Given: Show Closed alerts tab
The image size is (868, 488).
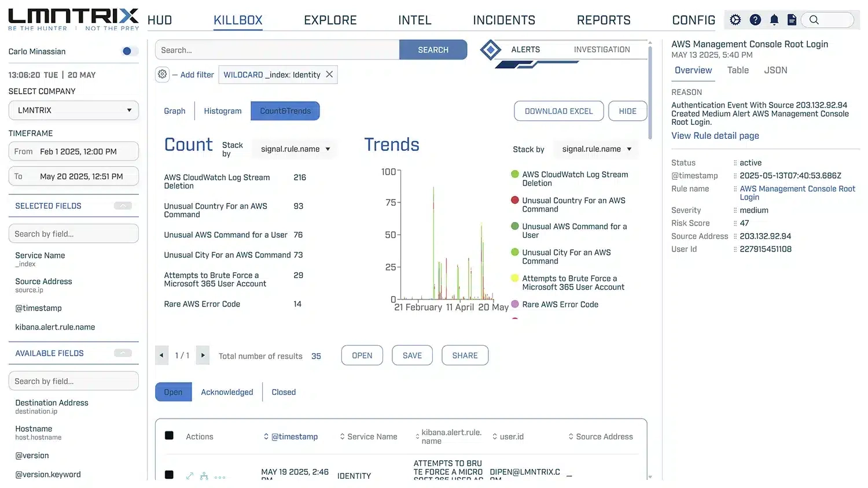Looking at the screenshot, I should tap(284, 392).
